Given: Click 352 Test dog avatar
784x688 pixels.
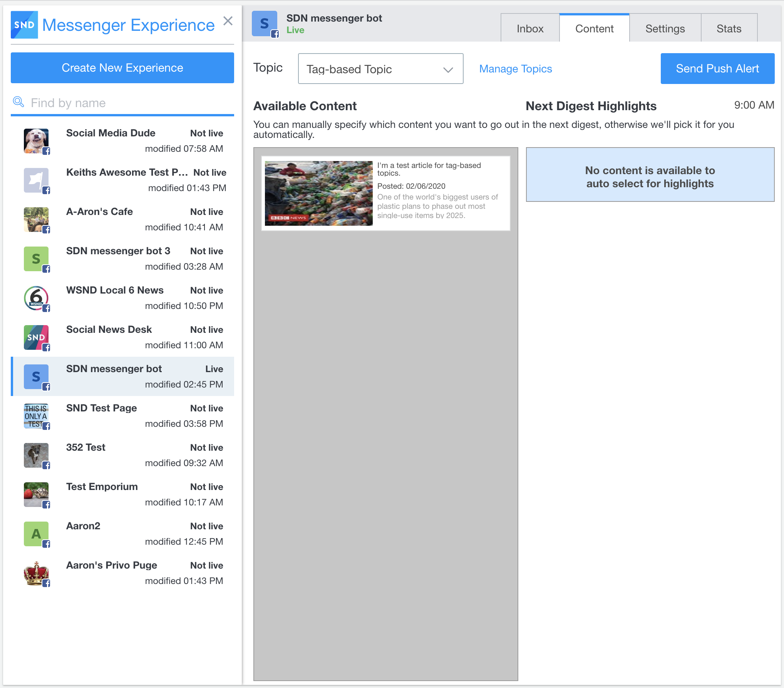Looking at the screenshot, I should point(36,455).
